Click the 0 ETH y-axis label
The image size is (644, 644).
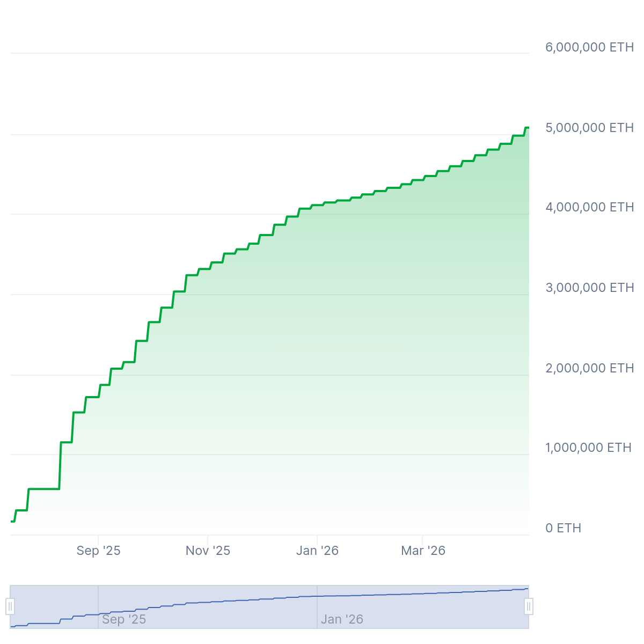click(x=563, y=528)
